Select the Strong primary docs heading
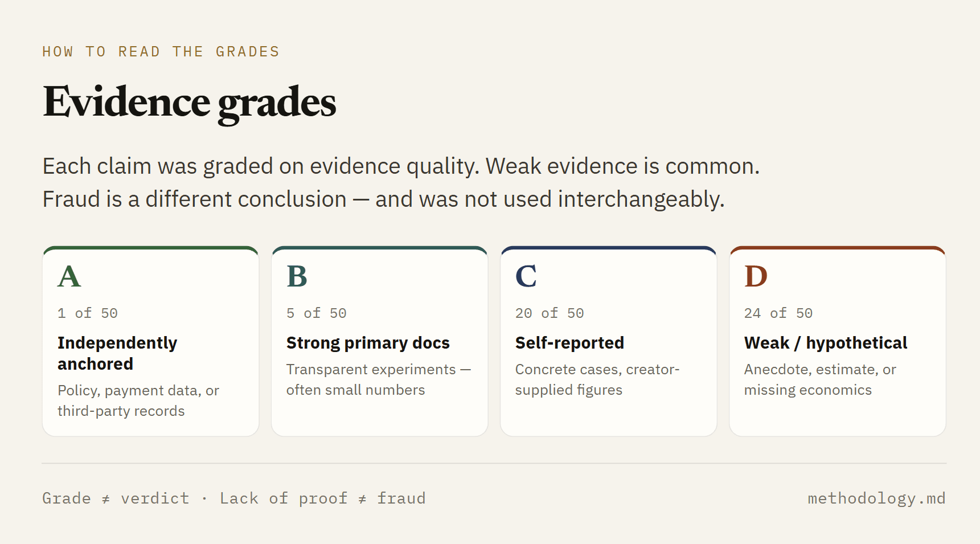980x544 pixels. 368,343
